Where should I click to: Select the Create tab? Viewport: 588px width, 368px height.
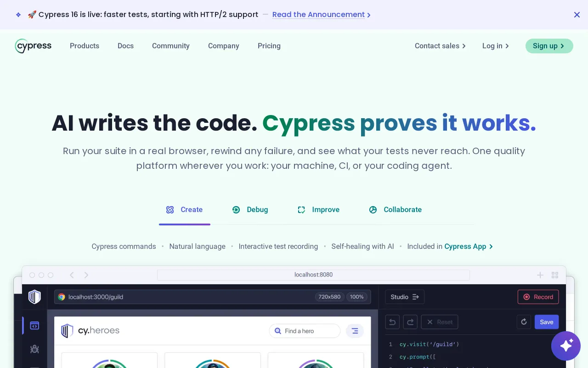(185, 210)
